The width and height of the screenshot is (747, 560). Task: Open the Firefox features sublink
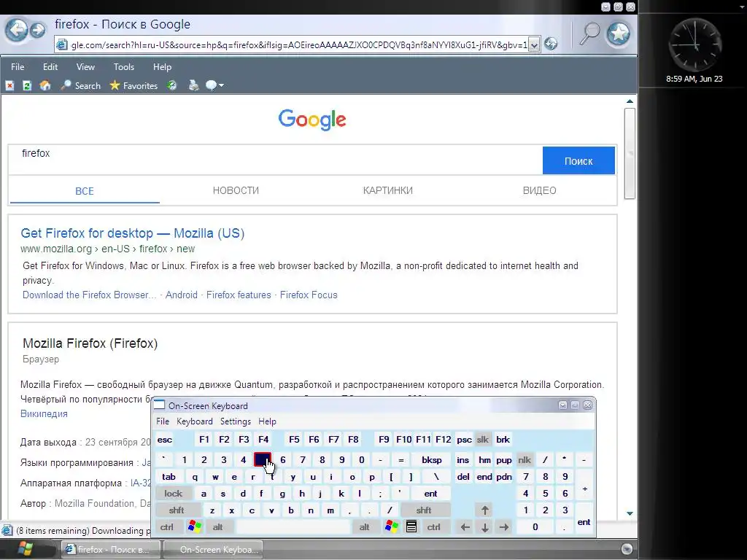click(239, 295)
